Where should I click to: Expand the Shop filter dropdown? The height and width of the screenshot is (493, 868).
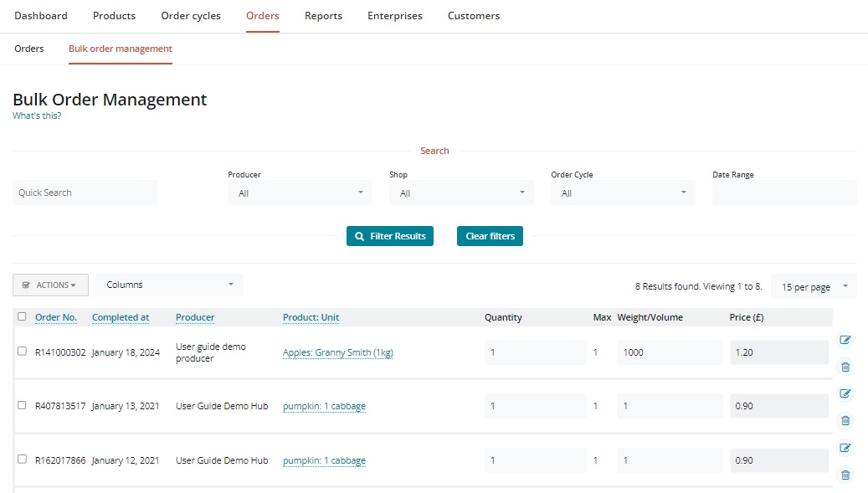pyautogui.click(x=461, y=193)
